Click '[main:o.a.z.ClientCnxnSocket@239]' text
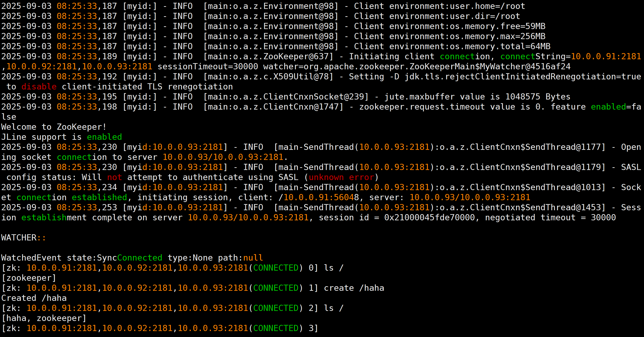Viewport: 644px width, 337px height. (x=286, y=97)
